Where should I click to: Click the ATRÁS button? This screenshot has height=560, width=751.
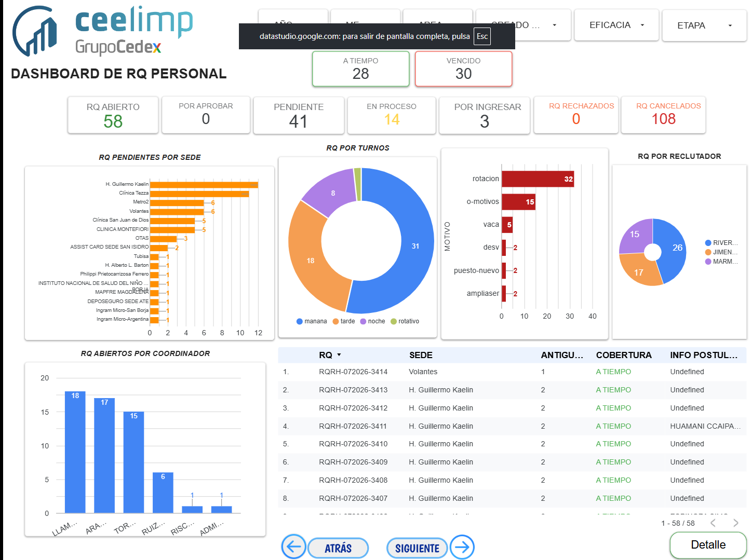coord(338,548)
